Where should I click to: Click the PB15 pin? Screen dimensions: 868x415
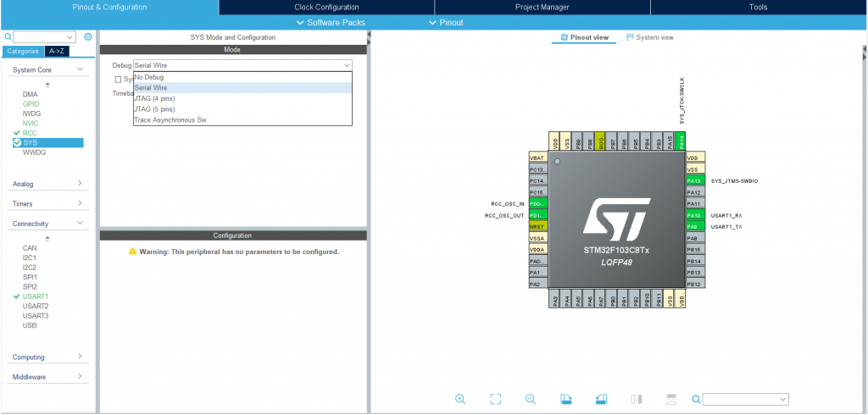tap(695, 250)
